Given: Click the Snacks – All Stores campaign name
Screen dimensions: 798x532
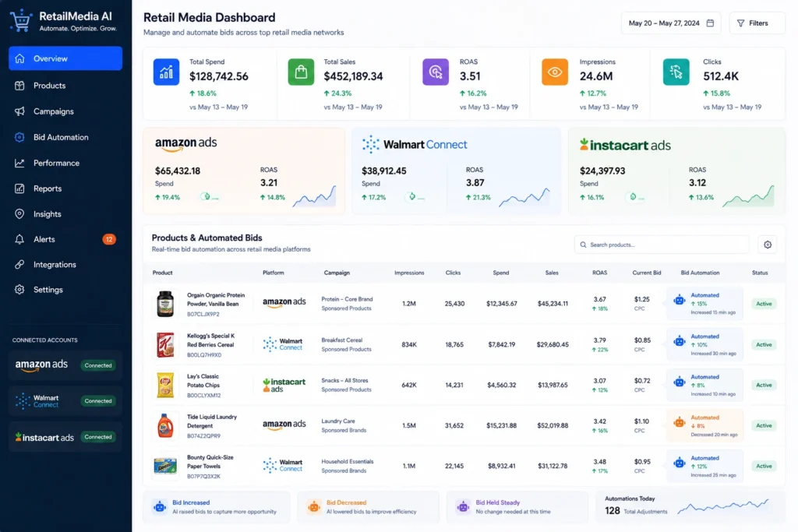Looking at the screenshot, I should 344,380.
